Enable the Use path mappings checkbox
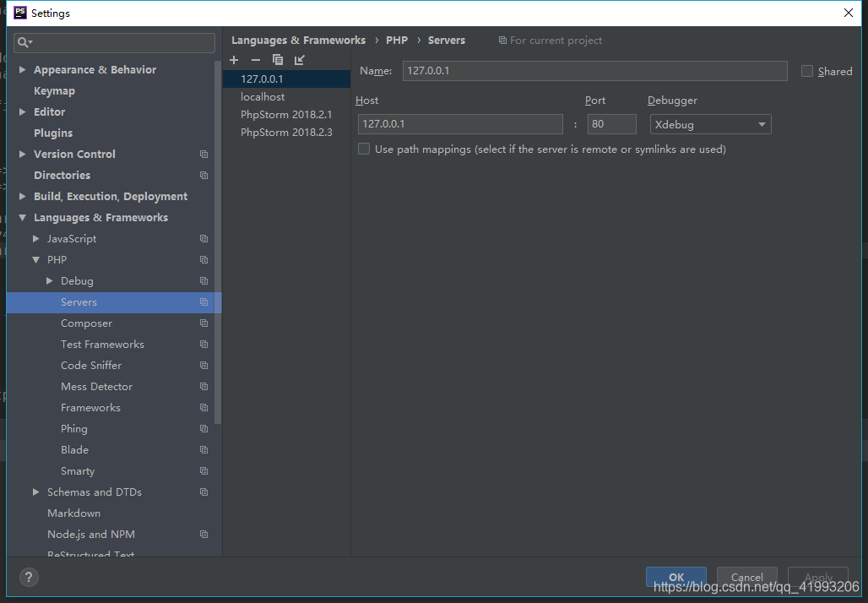This screenshot has height=603, width=868. [x=364, y=149]
